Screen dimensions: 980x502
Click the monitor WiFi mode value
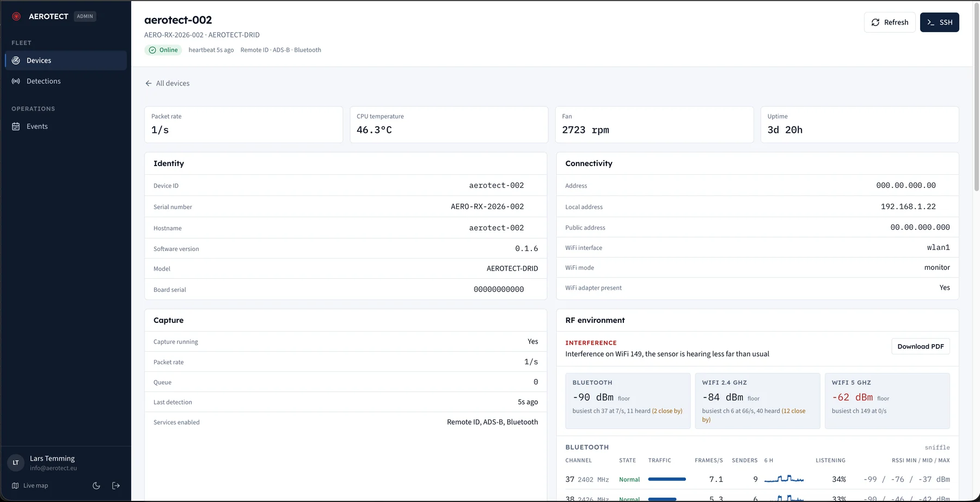click(937, 267)
